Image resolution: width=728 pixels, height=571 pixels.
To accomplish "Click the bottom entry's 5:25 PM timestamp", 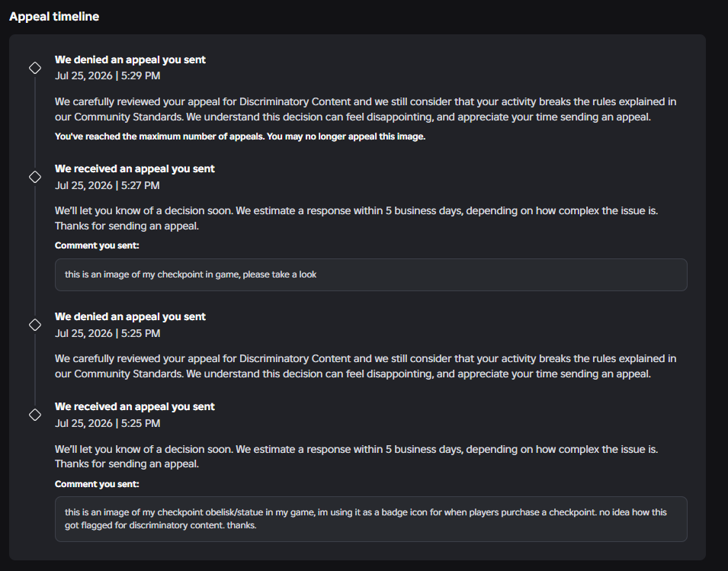I will pyautogui.click(x=107, y=423).
